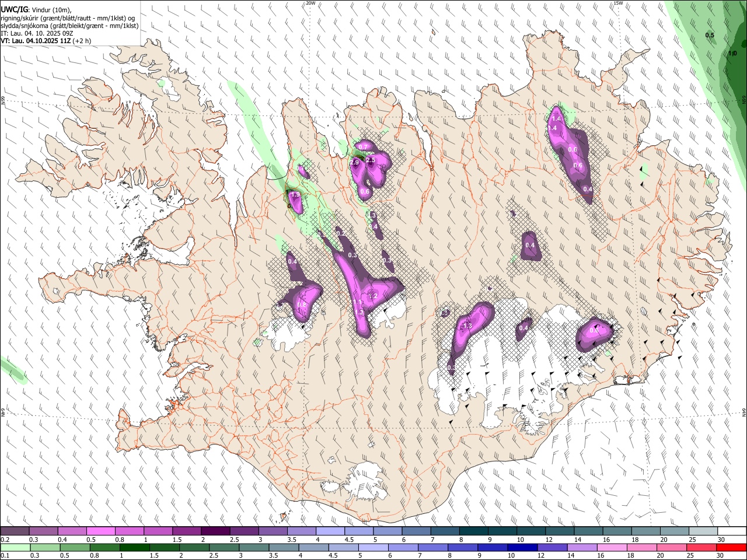Viewport: 747px width, 560px height.
Task: Click the snow legend swatch between 0.2 and 0.3
Action: [15, 531]
